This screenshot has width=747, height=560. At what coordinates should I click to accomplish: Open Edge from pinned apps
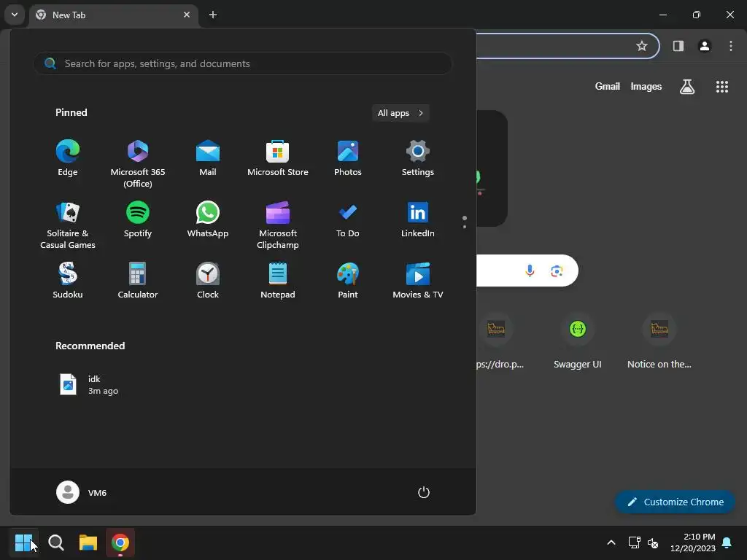coord(68,158)
